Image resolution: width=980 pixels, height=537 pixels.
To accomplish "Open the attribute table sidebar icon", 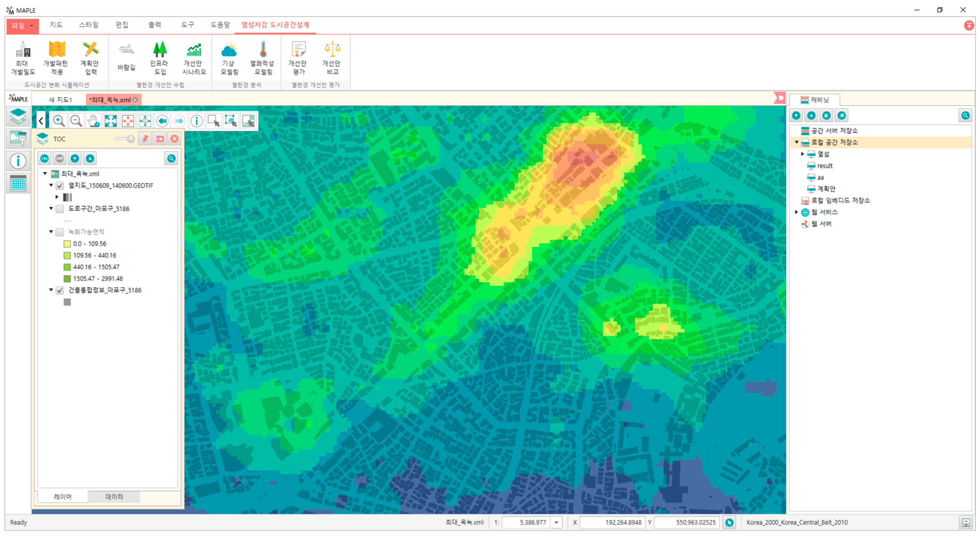I will click(x=18, y=184).
